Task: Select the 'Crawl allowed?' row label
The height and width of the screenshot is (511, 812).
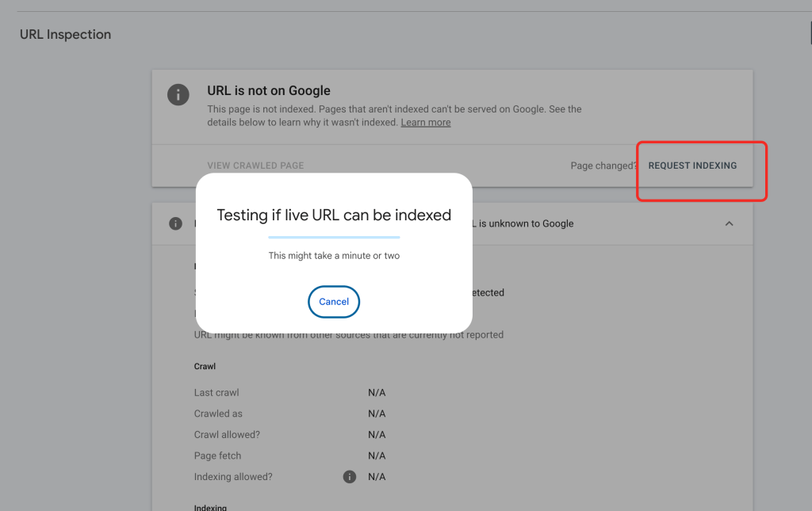Action: click(x=227, y=435)
